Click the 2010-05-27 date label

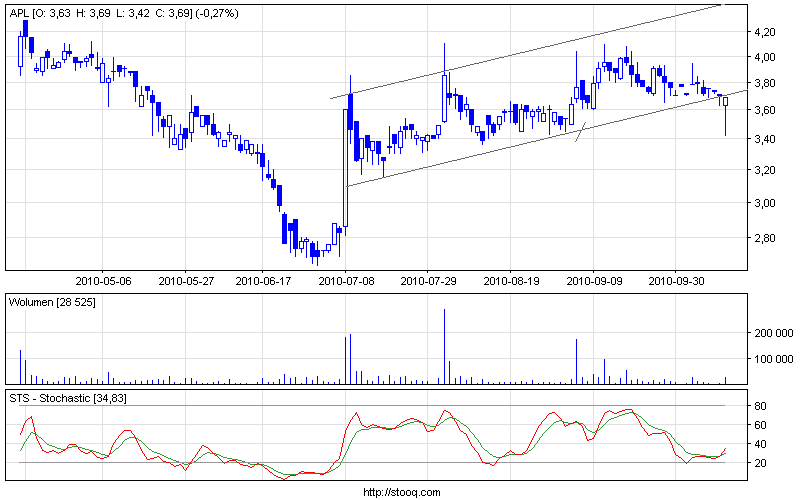[186, 281]
